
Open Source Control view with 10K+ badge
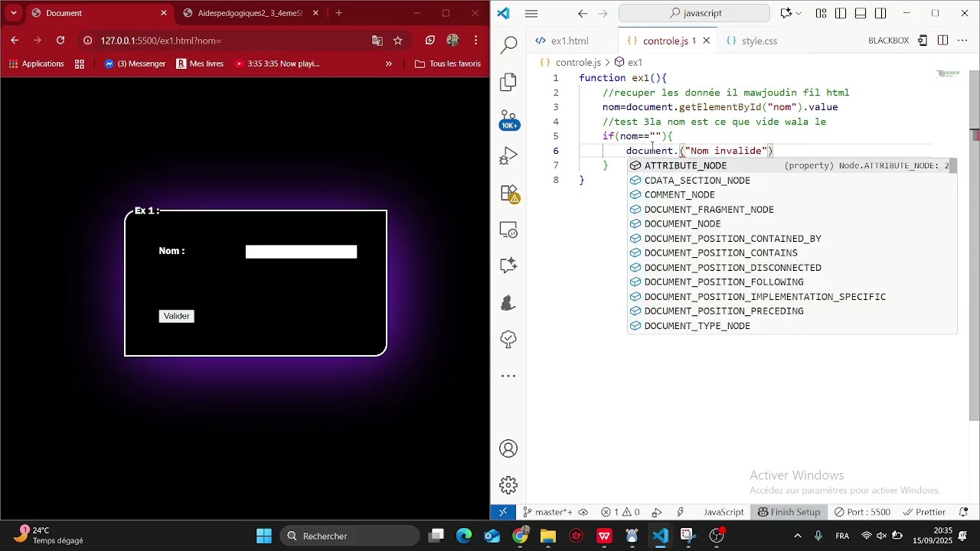(509, 119)
